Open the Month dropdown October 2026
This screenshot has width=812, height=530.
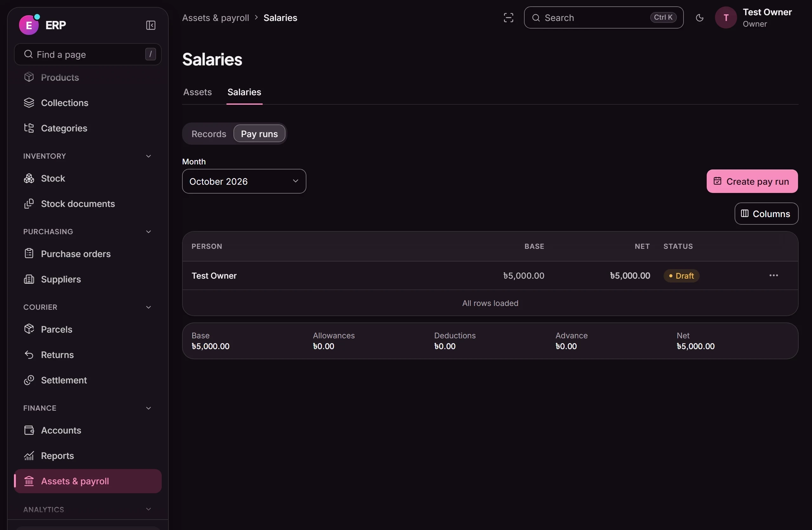[244, 181]
